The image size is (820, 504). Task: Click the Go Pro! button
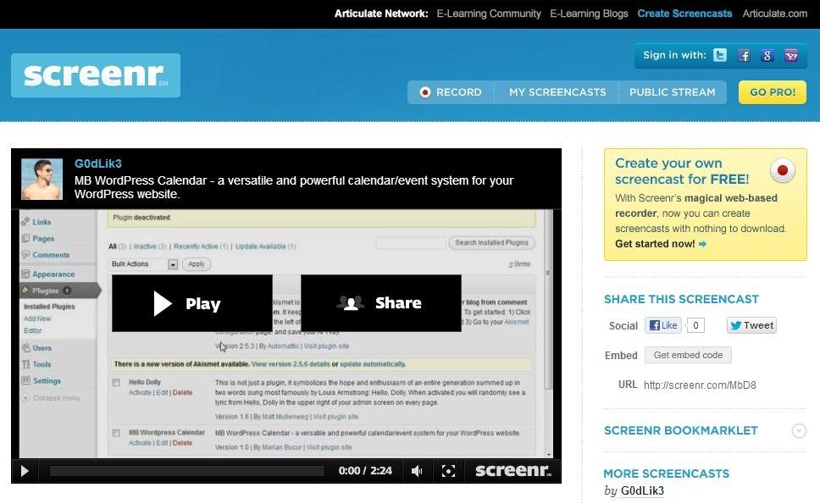(773, 92)
